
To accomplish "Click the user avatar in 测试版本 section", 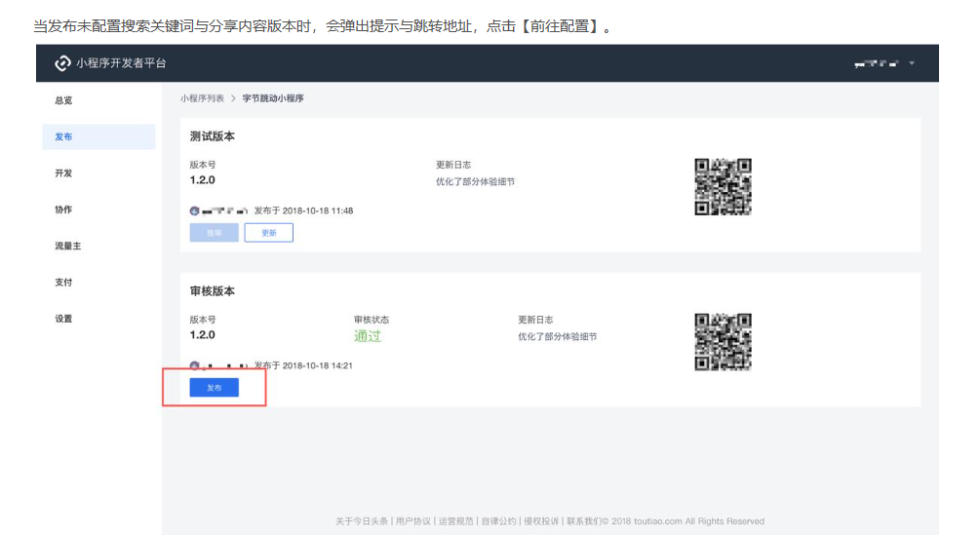I will click(194, 210).
